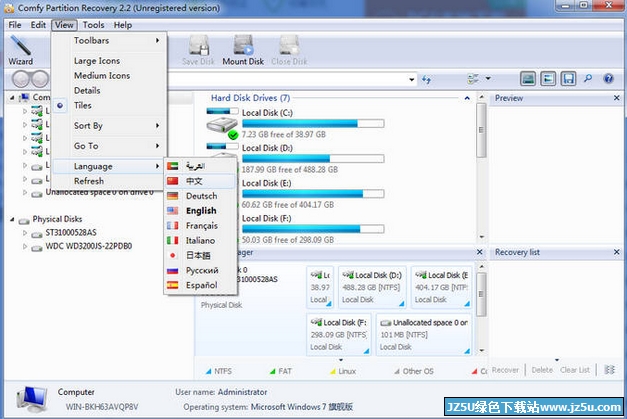Select Local Disk (F:) 298.09 GB tile
The image size is (627, 419).
pyautogui.click(x=339, y=334)
